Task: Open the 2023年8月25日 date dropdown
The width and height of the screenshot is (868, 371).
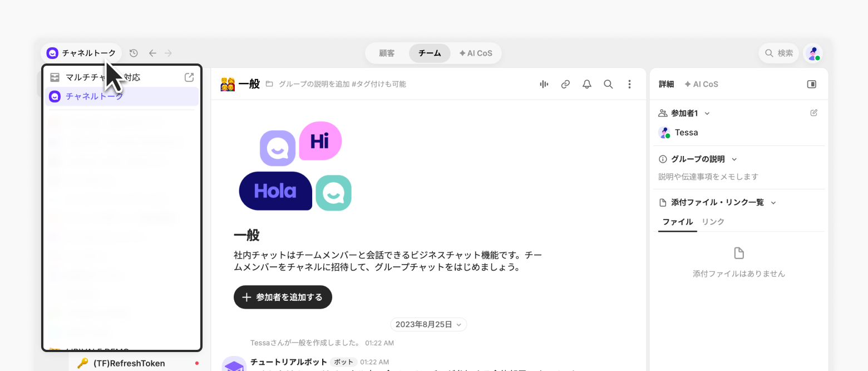Action: (428, 324)
